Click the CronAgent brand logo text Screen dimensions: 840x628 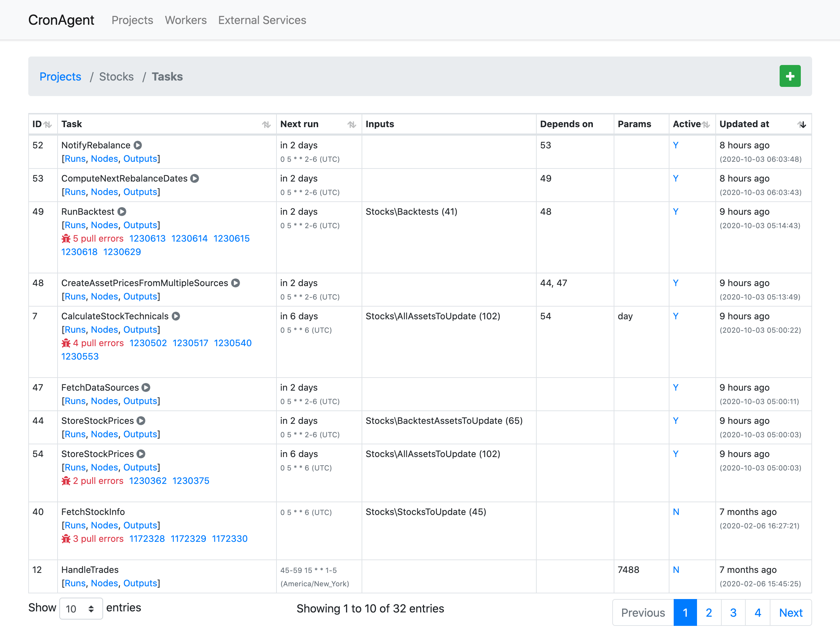click(61, 20)
